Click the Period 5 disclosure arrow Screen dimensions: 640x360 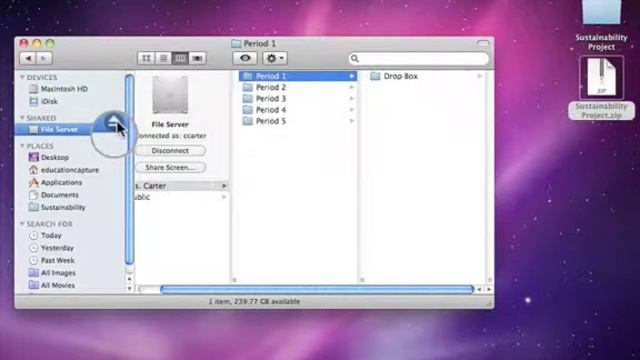351,121
